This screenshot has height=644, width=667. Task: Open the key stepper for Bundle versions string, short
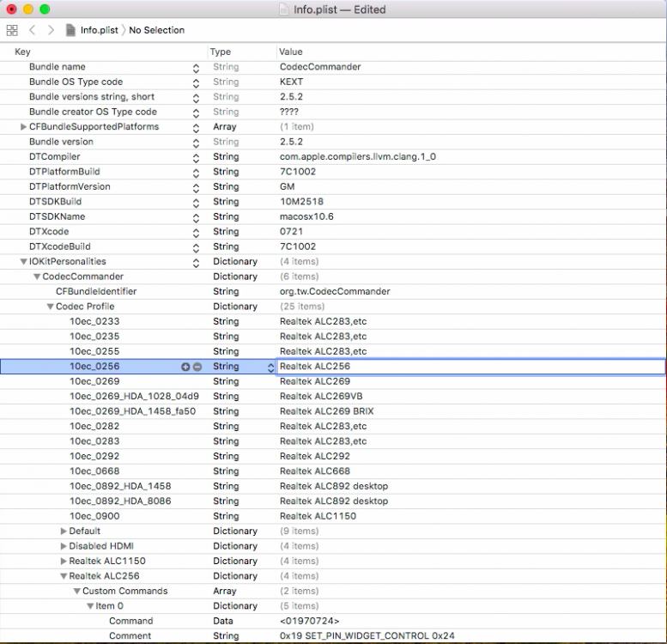point(196,98)
